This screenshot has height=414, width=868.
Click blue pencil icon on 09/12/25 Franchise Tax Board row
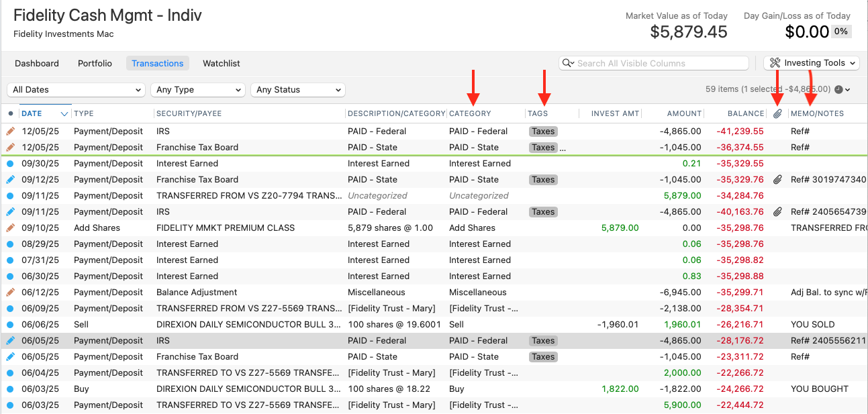(10, 180)
